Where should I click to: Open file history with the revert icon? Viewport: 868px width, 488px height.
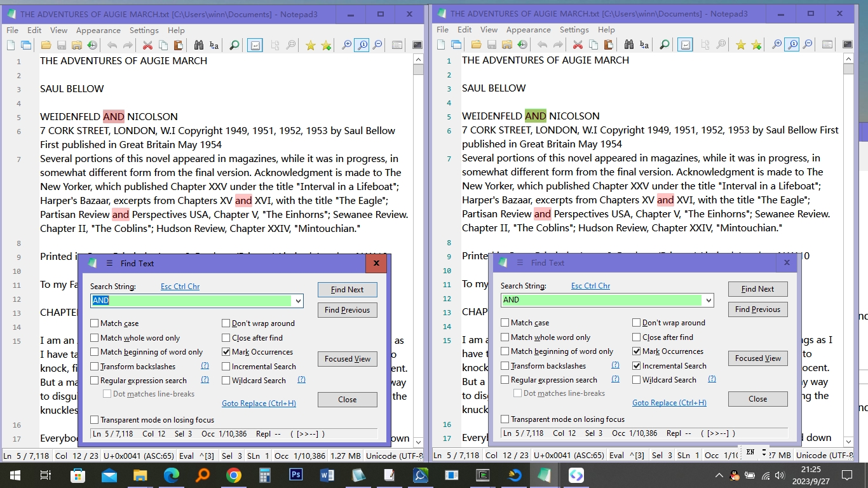[91, 44]
